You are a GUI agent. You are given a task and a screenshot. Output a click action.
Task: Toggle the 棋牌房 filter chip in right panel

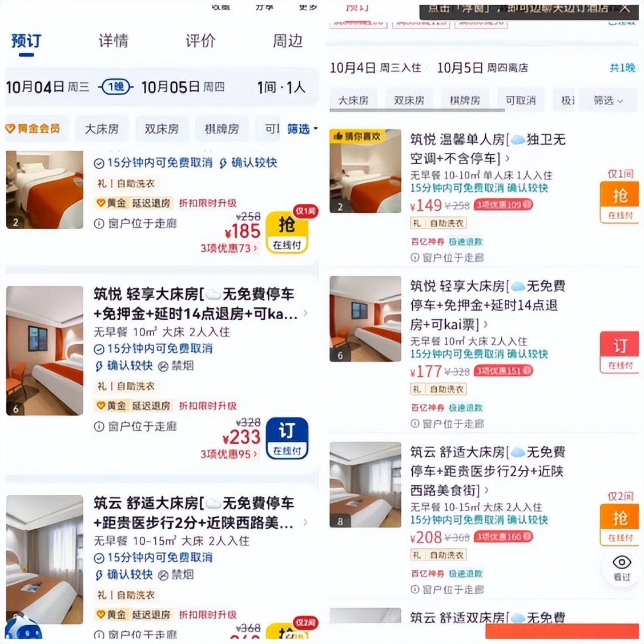[x=465, y=100]
